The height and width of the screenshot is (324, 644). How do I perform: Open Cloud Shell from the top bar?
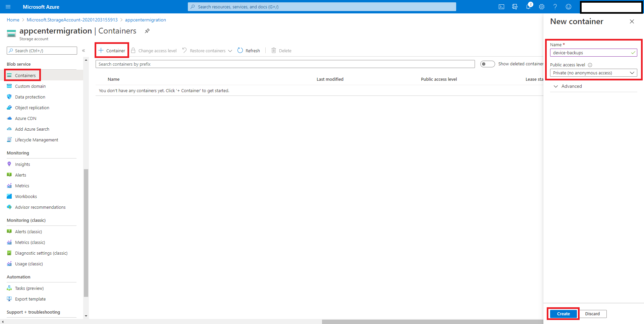[501, 7]
